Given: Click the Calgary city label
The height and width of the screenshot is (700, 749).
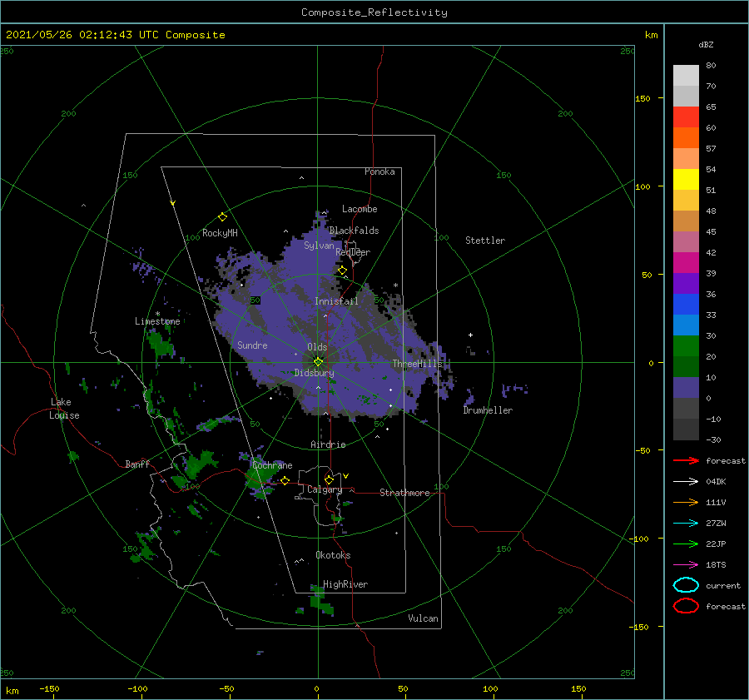Looking at the screenshot, I should point(325,489).
